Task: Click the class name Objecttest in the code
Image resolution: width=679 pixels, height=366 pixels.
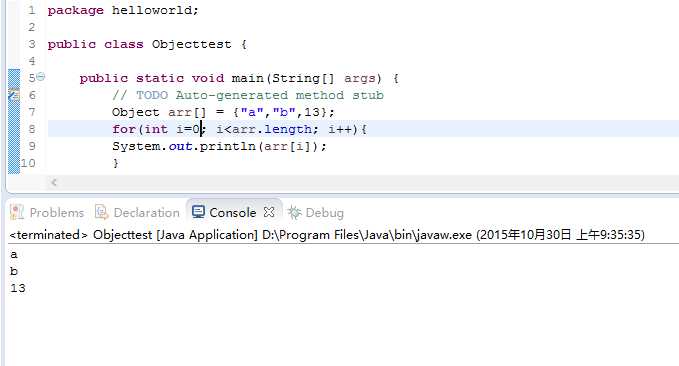Action: coord(191,44)
